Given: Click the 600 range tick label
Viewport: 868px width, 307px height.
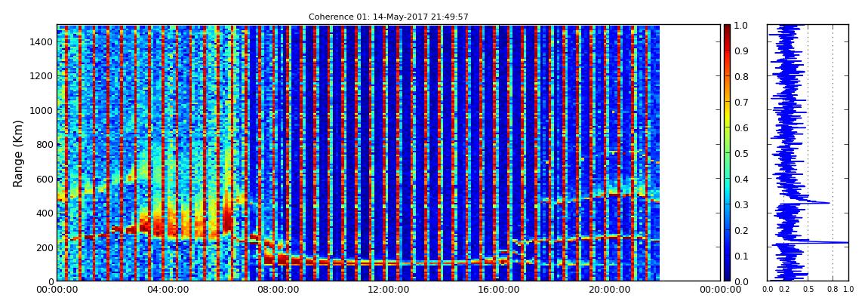Looking at the screenshot, I should point(43,179).
